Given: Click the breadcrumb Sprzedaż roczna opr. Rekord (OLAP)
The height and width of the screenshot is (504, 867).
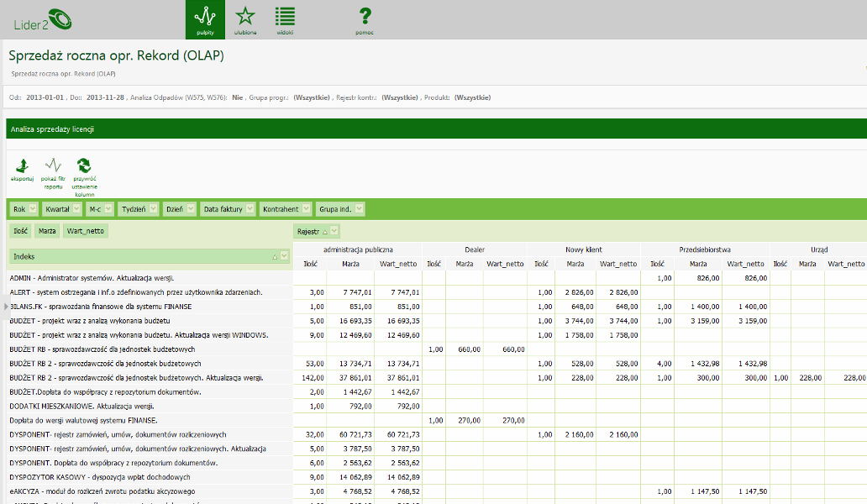Looking at the screenshot, I should (63, 74).
